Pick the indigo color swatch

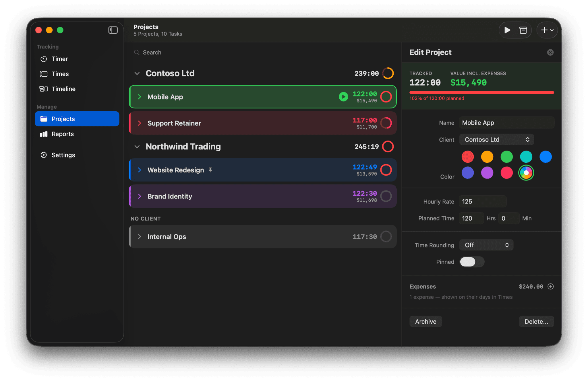pyautogui.click(x=467, y=173)
